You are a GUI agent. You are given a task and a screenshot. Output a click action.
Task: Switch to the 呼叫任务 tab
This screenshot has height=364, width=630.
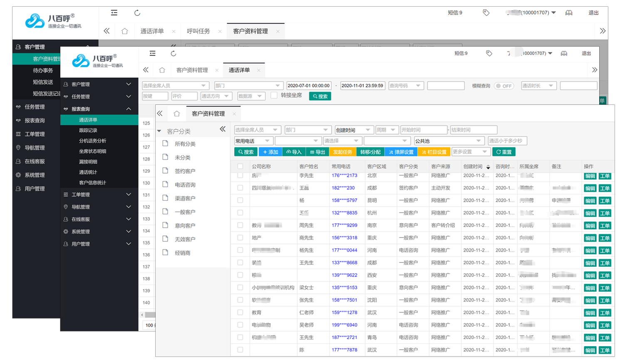pos(198,31)
